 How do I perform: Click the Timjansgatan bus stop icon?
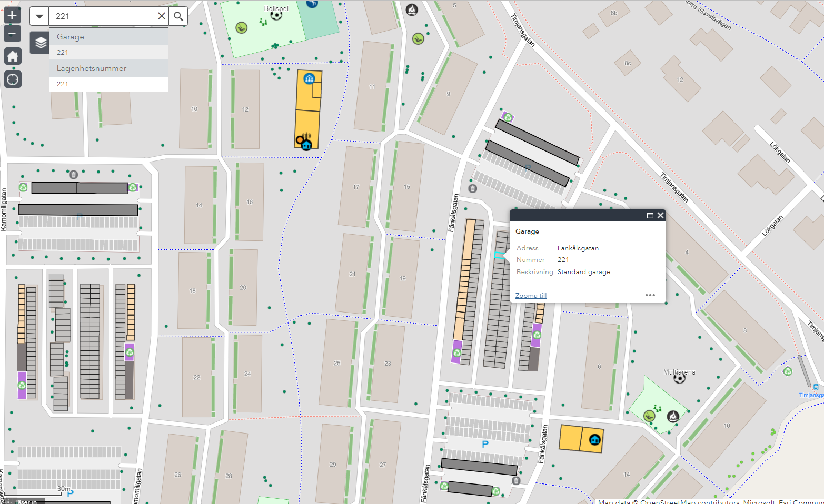pos(816,387)
